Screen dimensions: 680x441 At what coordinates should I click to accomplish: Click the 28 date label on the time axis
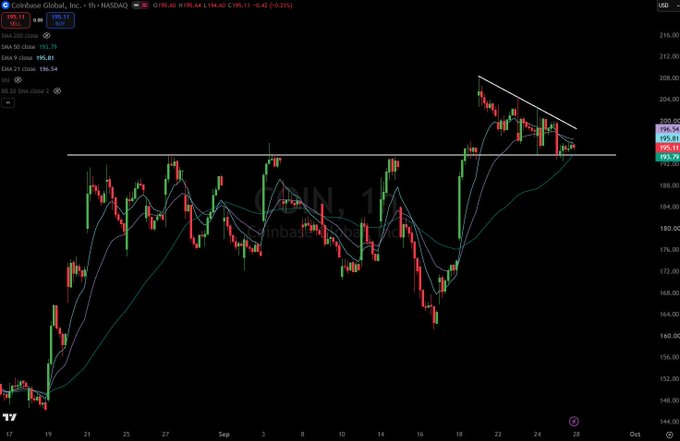(576, 434)
